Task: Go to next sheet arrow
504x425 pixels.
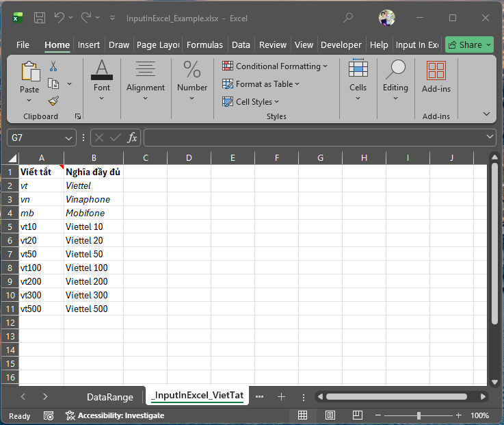Action: point(45,397)
